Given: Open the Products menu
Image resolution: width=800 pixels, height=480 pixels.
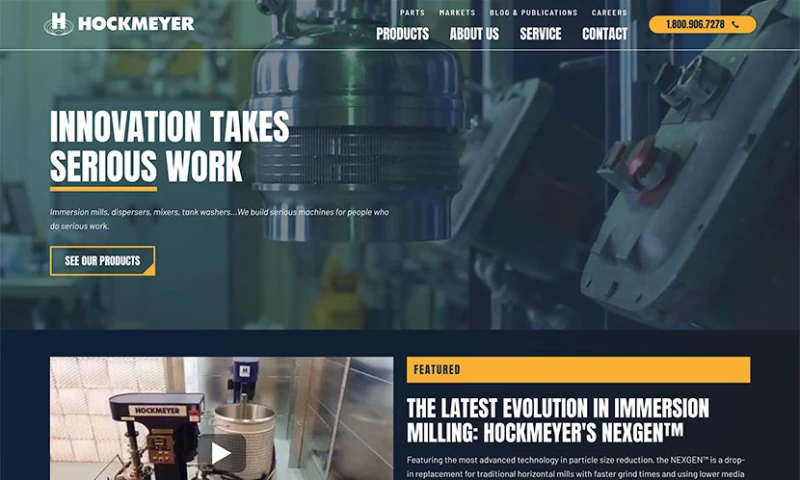Looking at the screenshot, I should [x=403, y=34].
